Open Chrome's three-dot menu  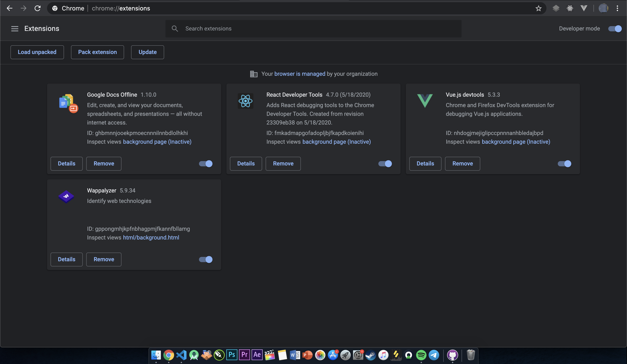[x=617, y=8]
